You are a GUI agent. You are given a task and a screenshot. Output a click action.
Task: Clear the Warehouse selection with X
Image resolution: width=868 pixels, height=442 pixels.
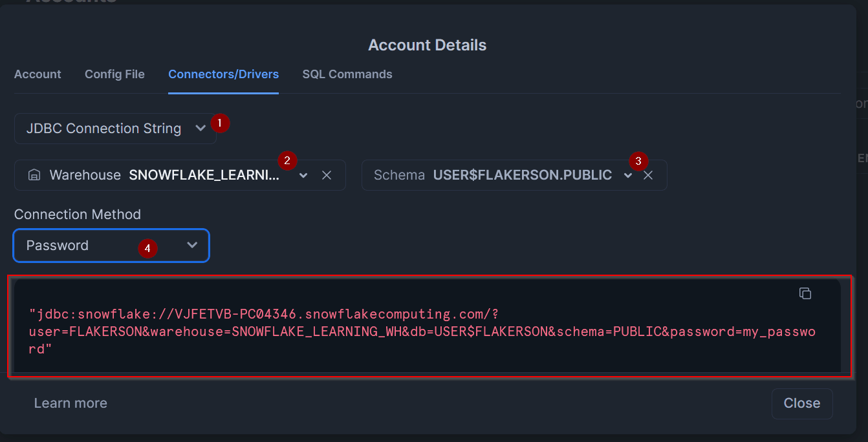click(327, 175)
